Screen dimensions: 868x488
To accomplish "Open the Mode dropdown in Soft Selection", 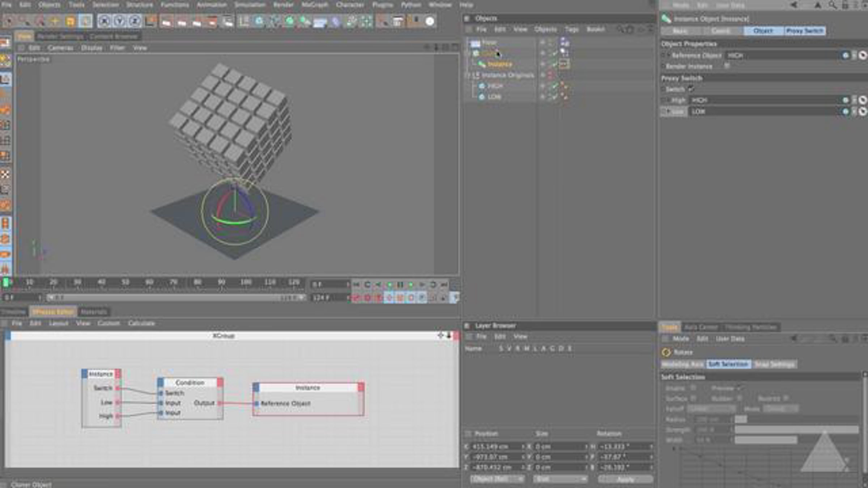I will 780,409.
